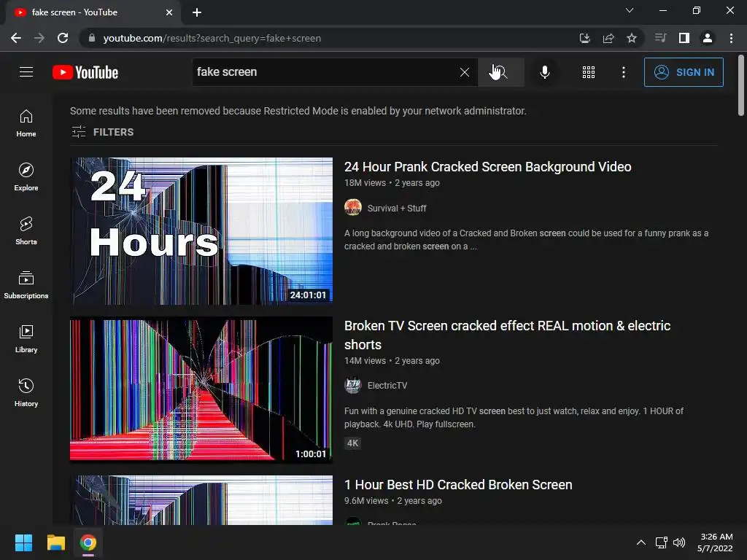
Task: Open the clock showing 3:26 AM
Action: pyautogui.click(x=715, y=542)
